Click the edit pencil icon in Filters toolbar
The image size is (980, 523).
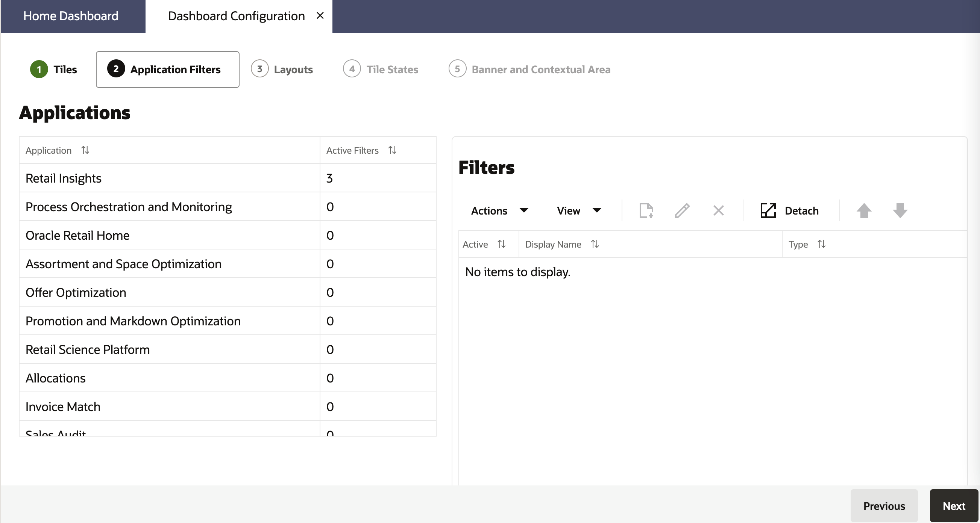tap(682, 210)
